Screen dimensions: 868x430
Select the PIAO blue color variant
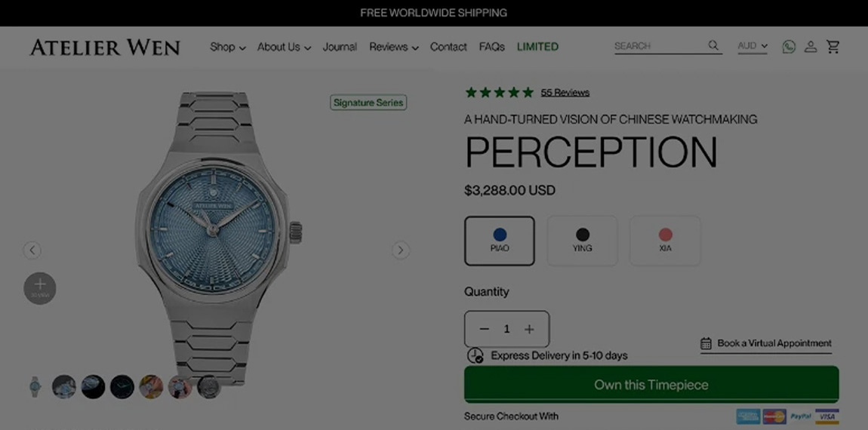[500, 241]
